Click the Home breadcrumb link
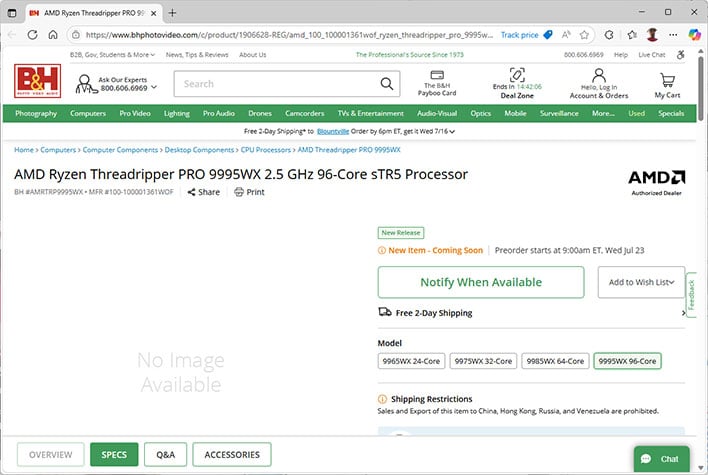The width and height of the screenshot is (708, 475). 24,150
